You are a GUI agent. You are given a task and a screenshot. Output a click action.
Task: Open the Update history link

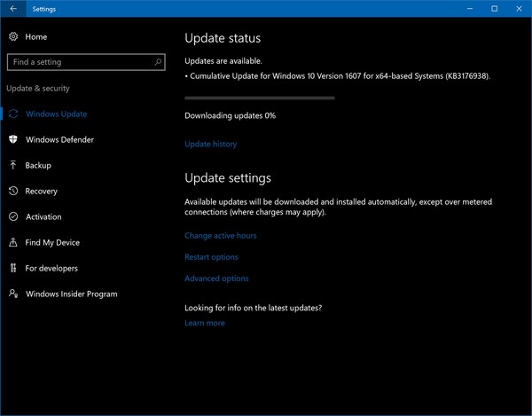(x=210, y=144)
